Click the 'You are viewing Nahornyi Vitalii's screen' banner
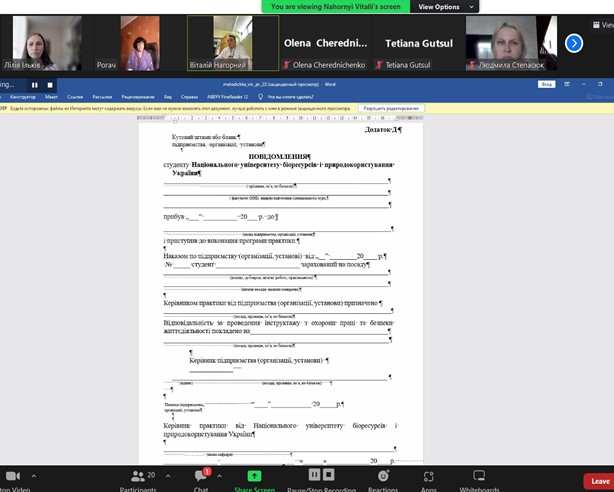Viewport: 614px width, 492px height. point(336,7)
